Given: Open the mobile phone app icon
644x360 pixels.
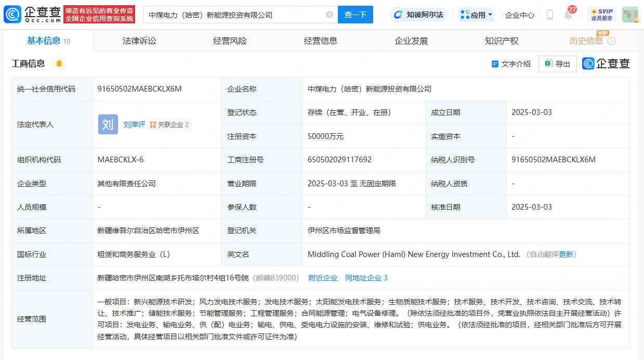Looking at the screenshot, I should 549,15.
